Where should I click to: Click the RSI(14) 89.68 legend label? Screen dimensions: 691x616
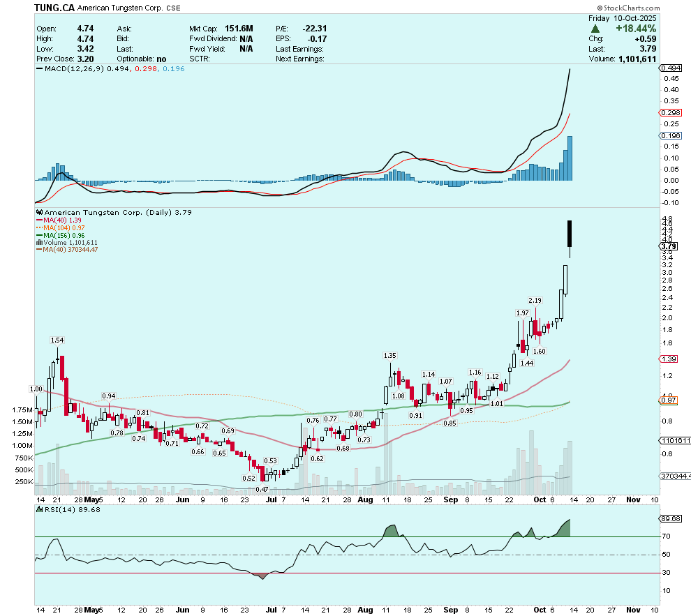click(73, 509)
